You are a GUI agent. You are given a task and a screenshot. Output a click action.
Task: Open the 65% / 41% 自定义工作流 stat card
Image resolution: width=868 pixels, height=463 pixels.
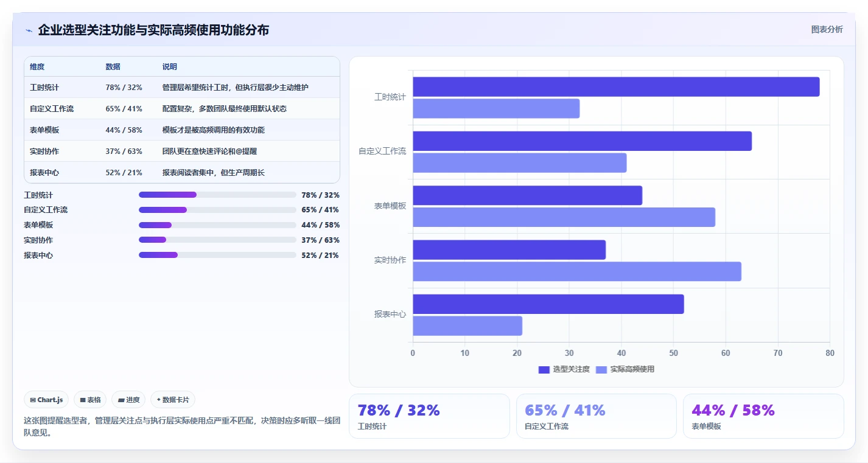click(597, 416)
